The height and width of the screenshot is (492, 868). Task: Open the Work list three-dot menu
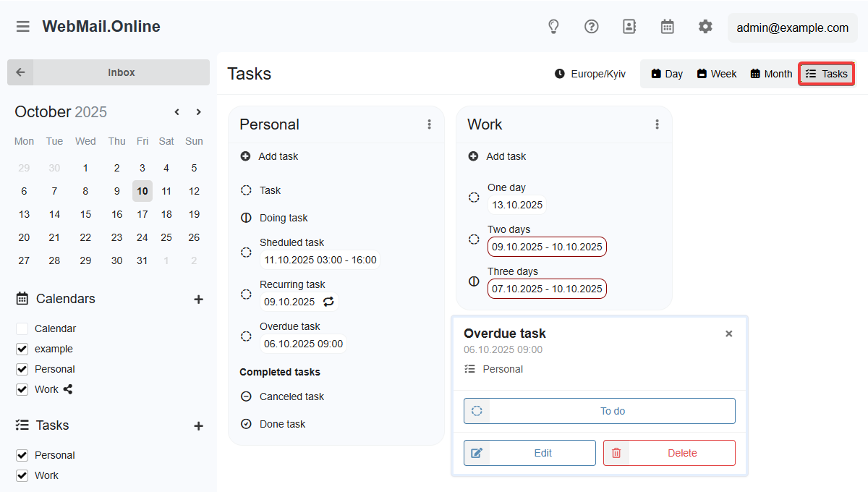point(657,124)
